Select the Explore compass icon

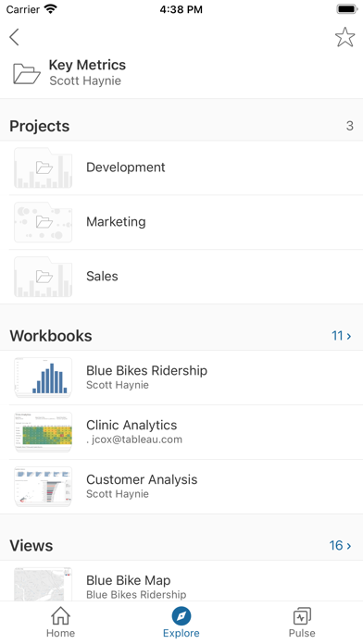click(x=181, y=616)
